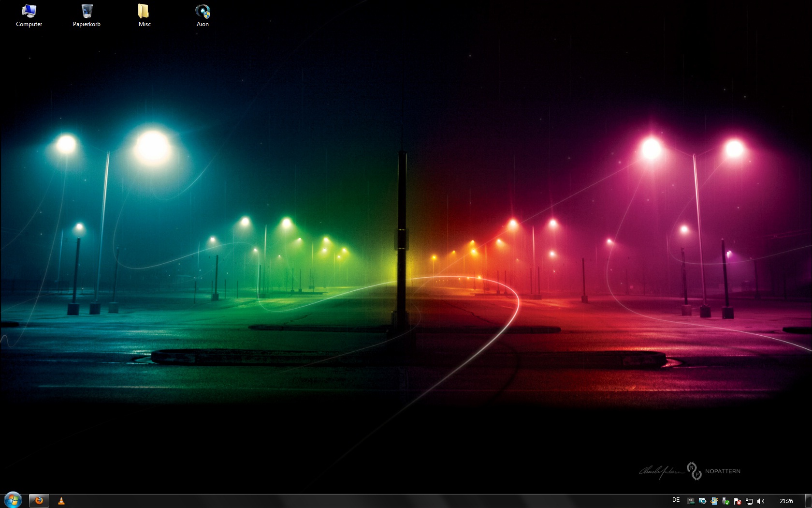Open the Papierkorb recycle bin
812x508 pixels.
87,15
